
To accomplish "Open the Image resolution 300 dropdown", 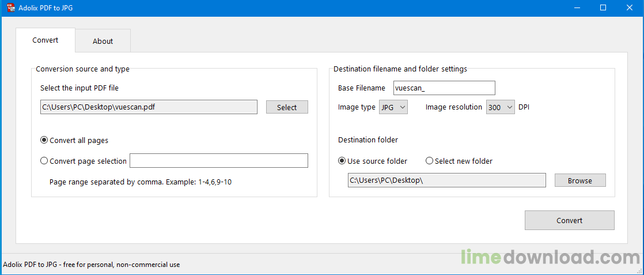I will pyautogui.click(x=500, y=107).
